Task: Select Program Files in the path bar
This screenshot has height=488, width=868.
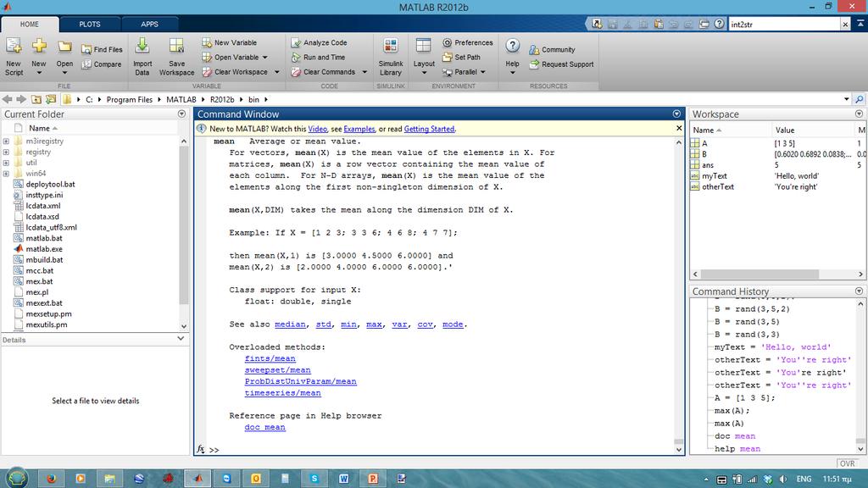Action: click(129, 100)
